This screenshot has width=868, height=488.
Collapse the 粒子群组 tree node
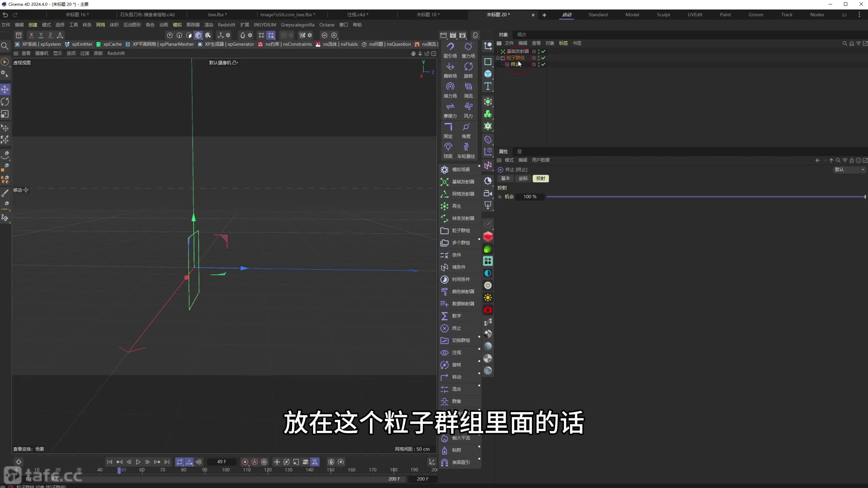[x=497, y=58]
